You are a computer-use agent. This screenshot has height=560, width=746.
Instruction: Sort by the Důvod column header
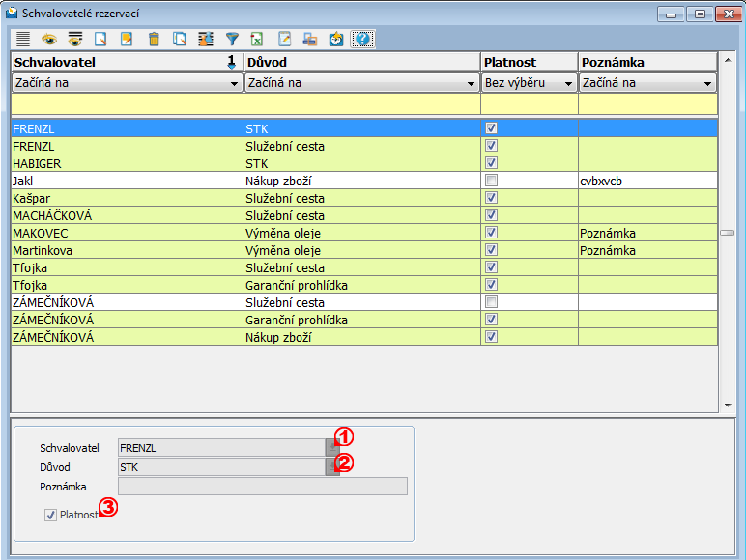[361, 62]
